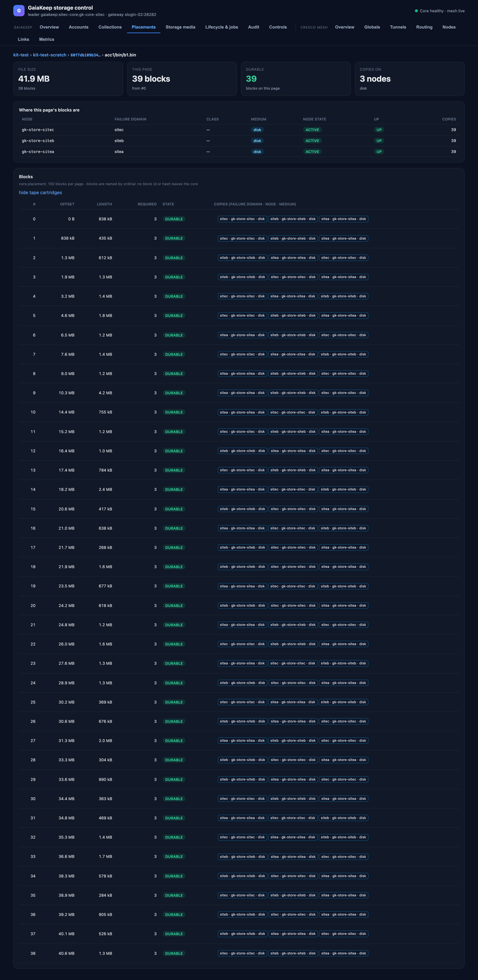Screen dimensions: 478x980
Task: Click DURABLE badge on block 0
Action: pyautogui.click(x=174, y=219)
